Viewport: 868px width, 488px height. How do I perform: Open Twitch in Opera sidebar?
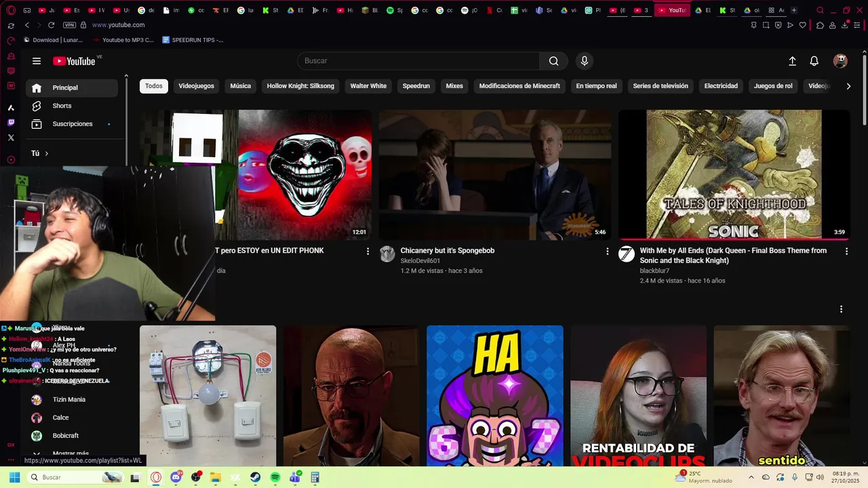(11, 123)
